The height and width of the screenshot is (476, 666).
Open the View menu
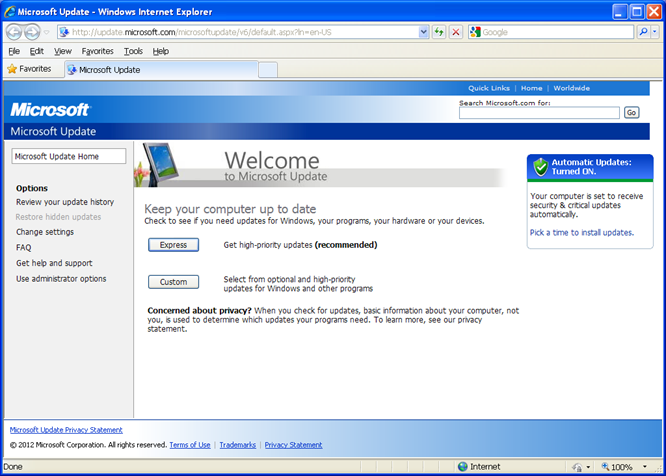pos(63,51)
